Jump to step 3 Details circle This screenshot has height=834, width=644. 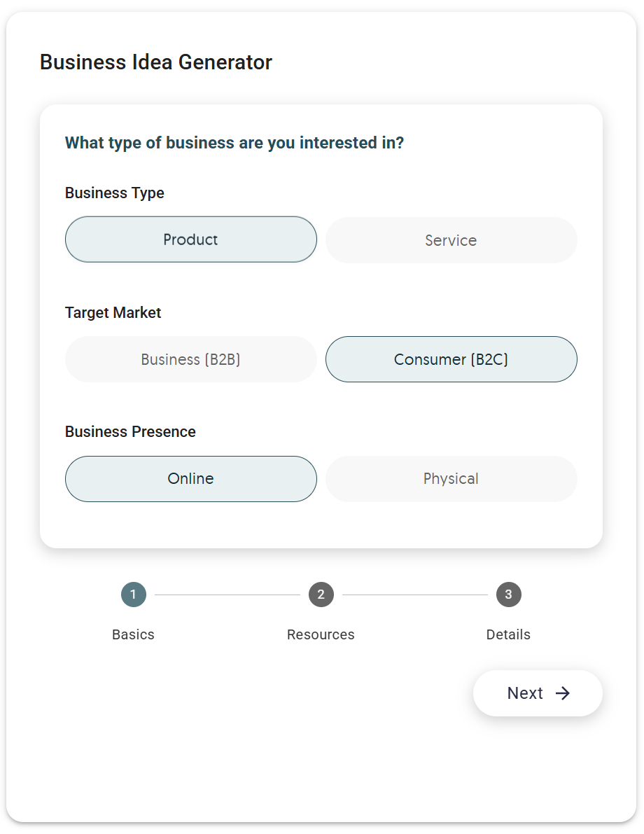tap(509, 595)
